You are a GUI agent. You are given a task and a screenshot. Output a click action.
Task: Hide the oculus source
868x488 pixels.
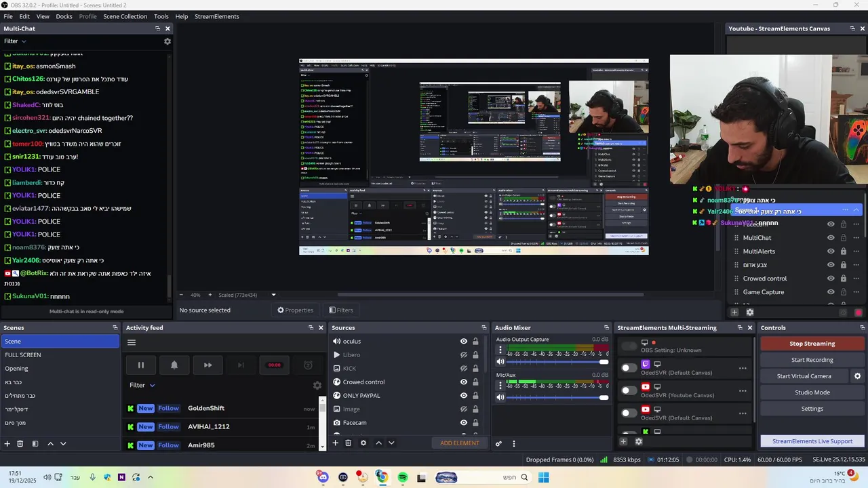[464, 342]
